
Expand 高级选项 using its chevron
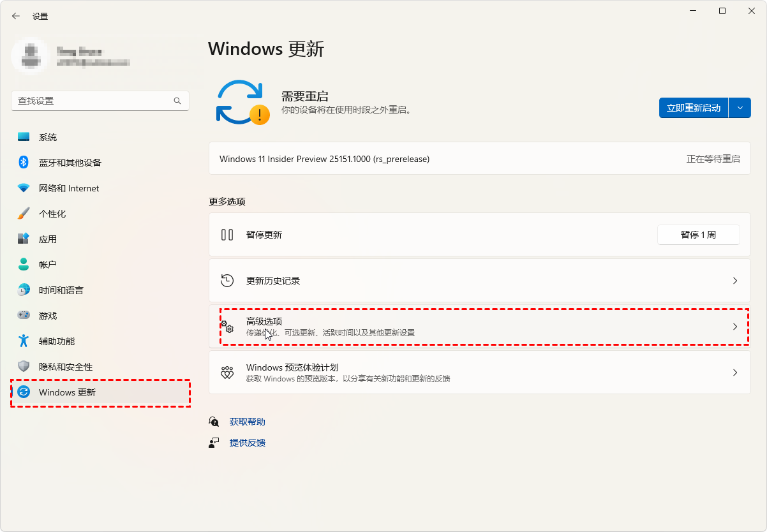(734, 327)
